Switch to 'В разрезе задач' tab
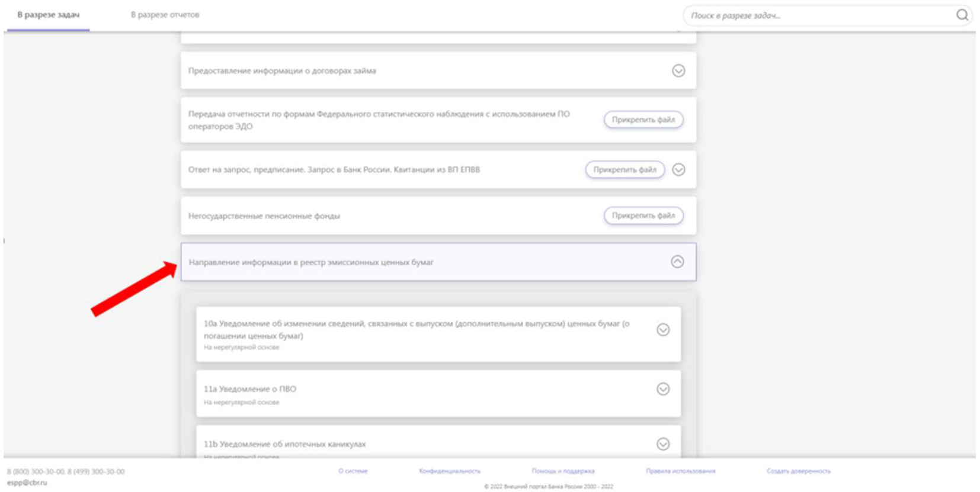This screenshot has width=980, height=492. 48,15
